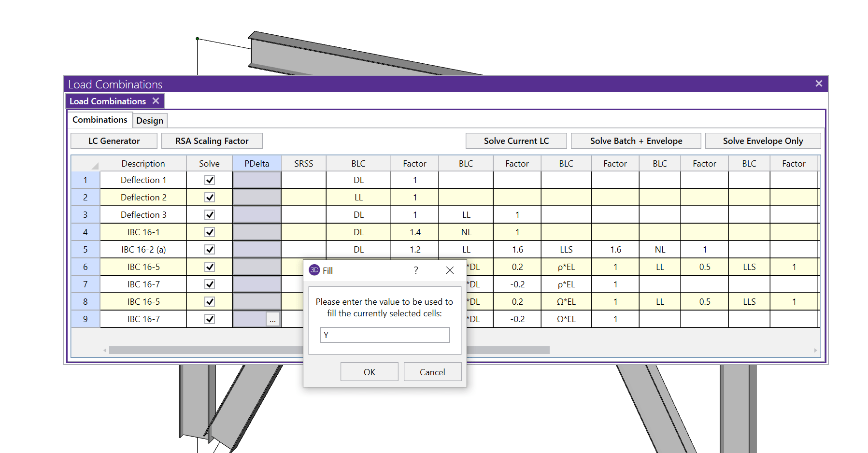Select the Combinations tab
The height and width of the screenshot is (453, 868).
pyautogui.click(x=100, y=119)
